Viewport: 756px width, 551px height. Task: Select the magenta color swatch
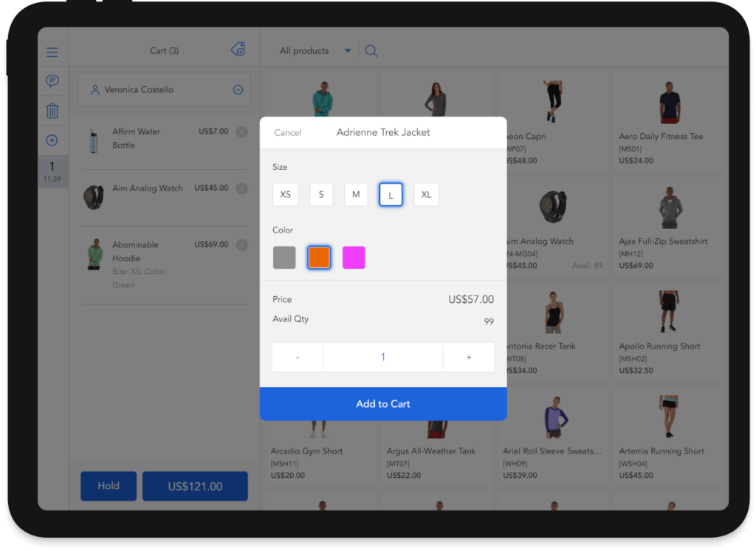[354, 257]
